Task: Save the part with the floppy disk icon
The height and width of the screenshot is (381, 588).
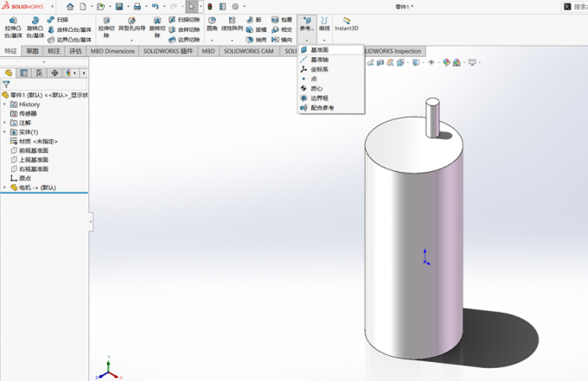Action: [119, 6]
